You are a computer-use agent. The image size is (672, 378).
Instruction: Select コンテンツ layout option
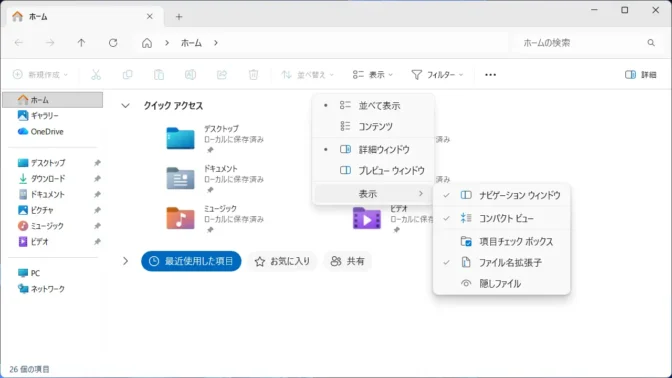click(x=373, y=126)
